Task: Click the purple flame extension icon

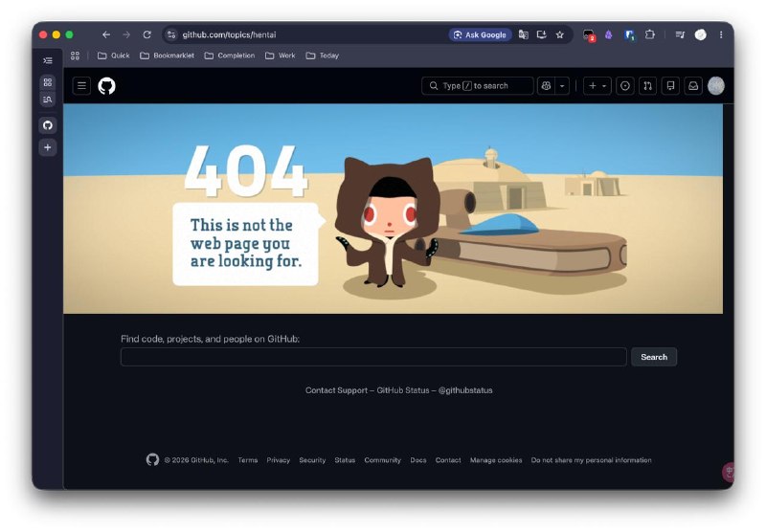Action: [x=608, y=34]
